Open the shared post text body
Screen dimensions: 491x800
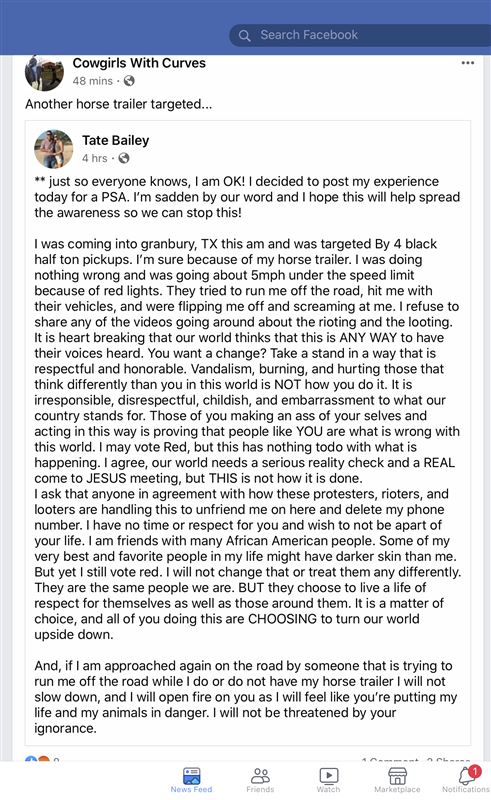click(x=248, y=454)
